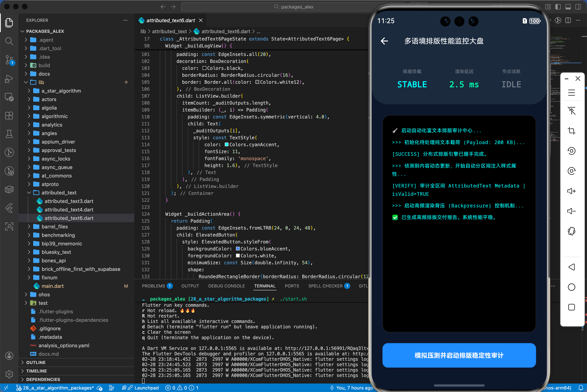This screenshot has height=392, width=587.
Task: Open the Extensions view
Action: [x=9, y=116]
